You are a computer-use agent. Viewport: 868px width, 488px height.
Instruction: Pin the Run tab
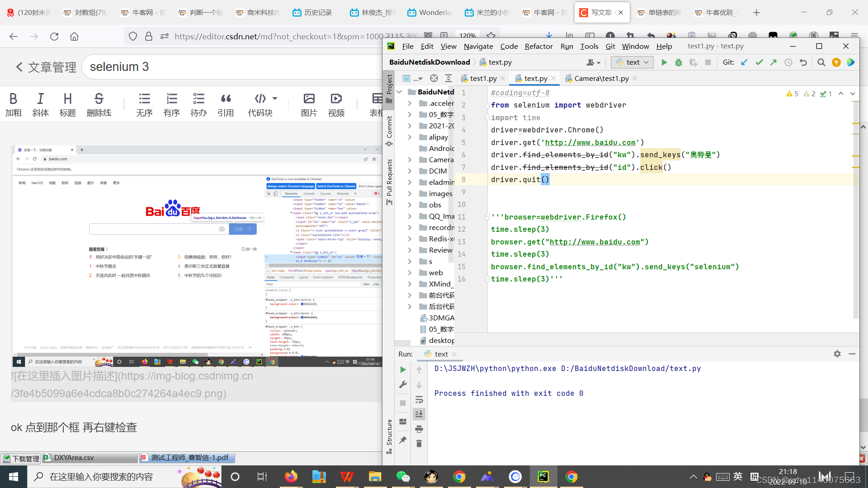(403, 440)
